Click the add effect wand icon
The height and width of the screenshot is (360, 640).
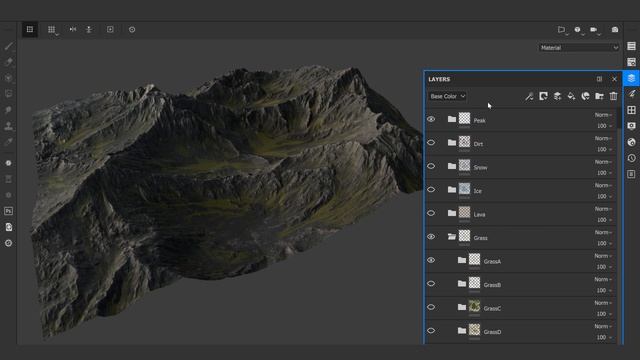coord(529,96)
